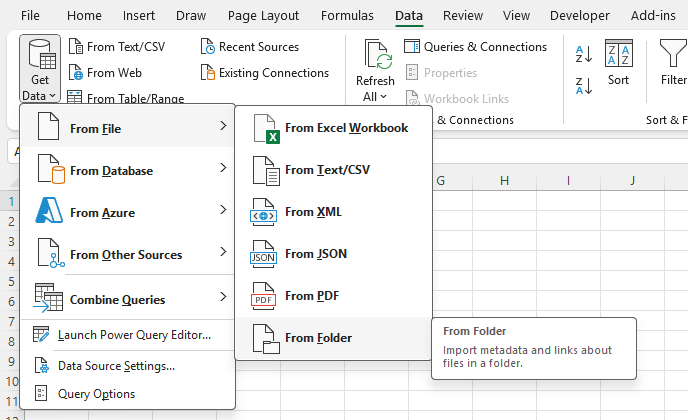The image size is (688, 420).
Task: Choose From Excel Workbook
Action: pos(333,128)
